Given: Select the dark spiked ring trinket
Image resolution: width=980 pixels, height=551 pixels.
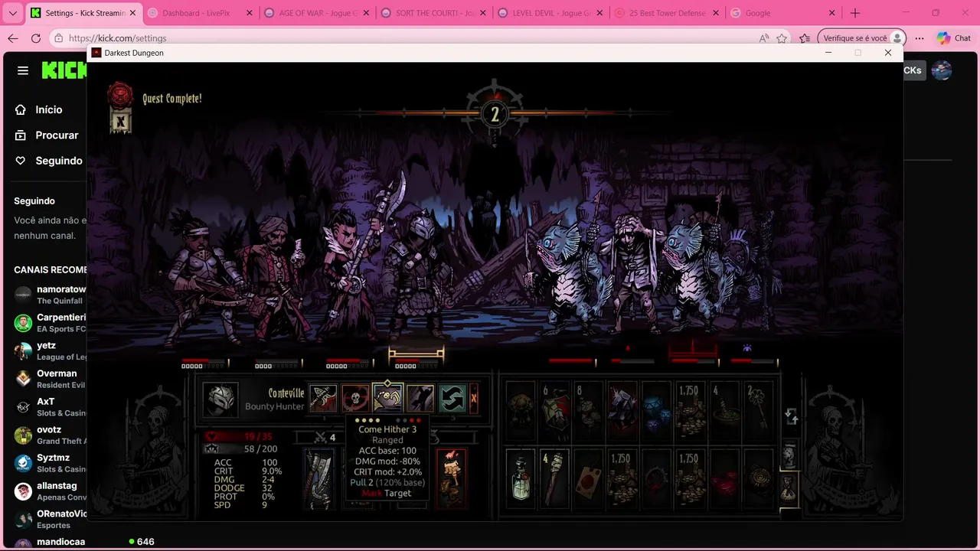Looking at the screenshot, I should (655, 479).
